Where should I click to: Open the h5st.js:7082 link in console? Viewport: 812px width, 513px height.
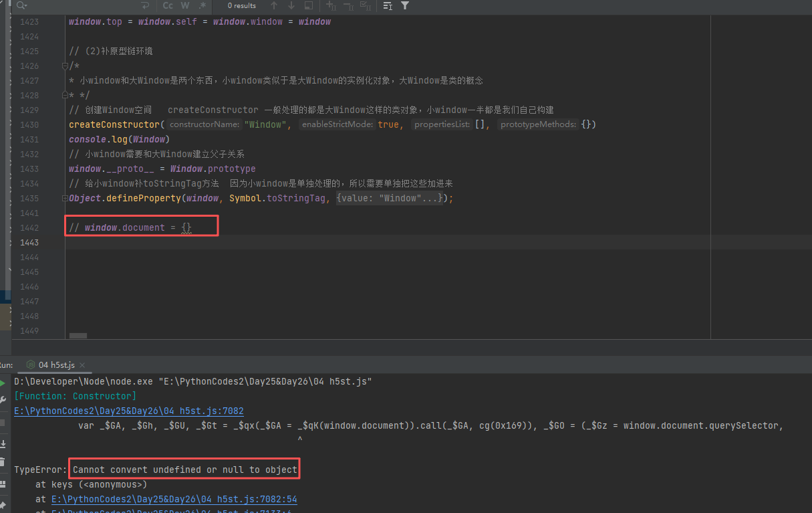point(129,411)
